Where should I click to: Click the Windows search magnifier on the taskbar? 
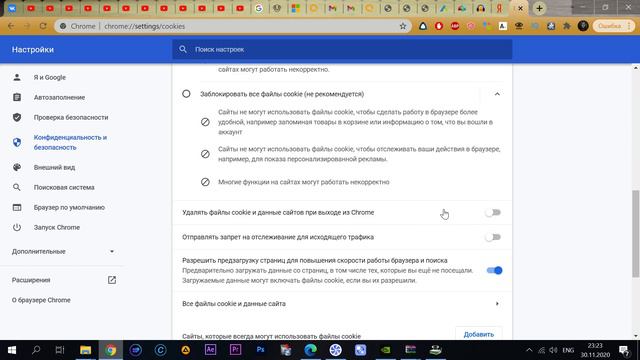pyautogui.click(x=36, y=350)
